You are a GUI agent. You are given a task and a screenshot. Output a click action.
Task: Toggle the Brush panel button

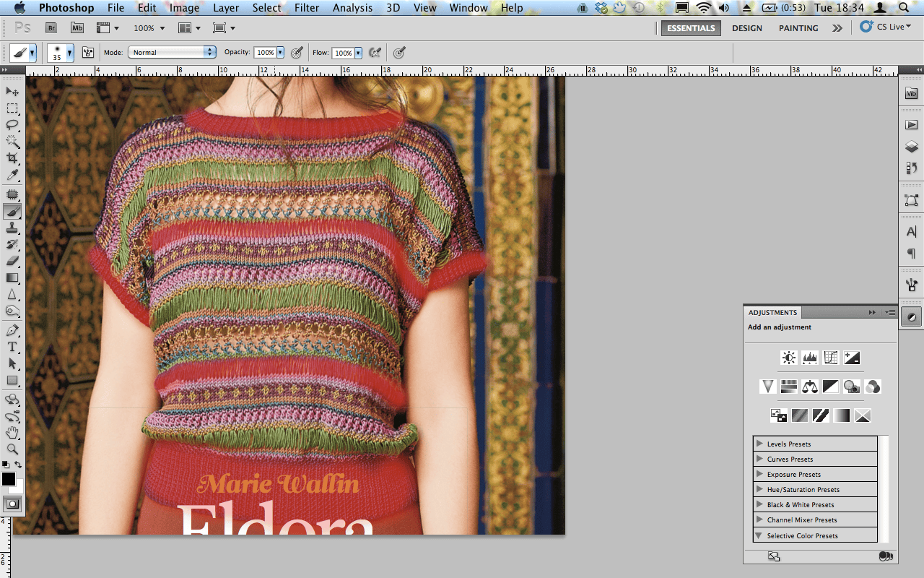88,52
